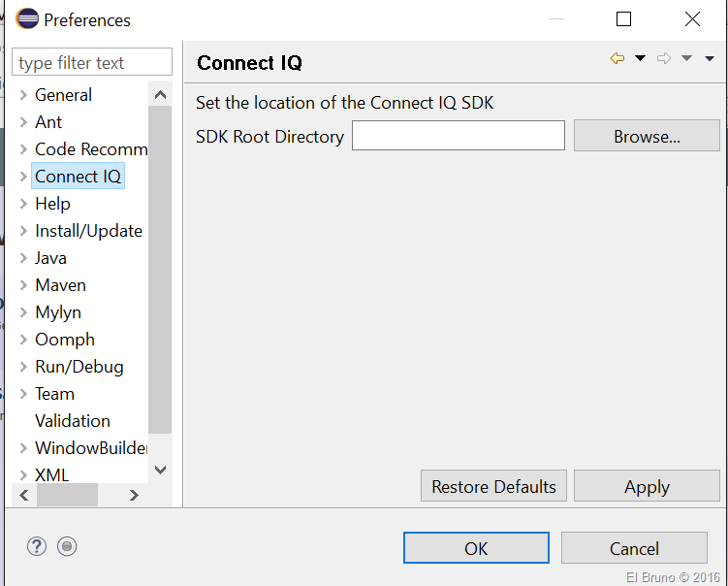728x586 pixels.
Task: Click the round record icon beside Help
Action: click(66, 546)
